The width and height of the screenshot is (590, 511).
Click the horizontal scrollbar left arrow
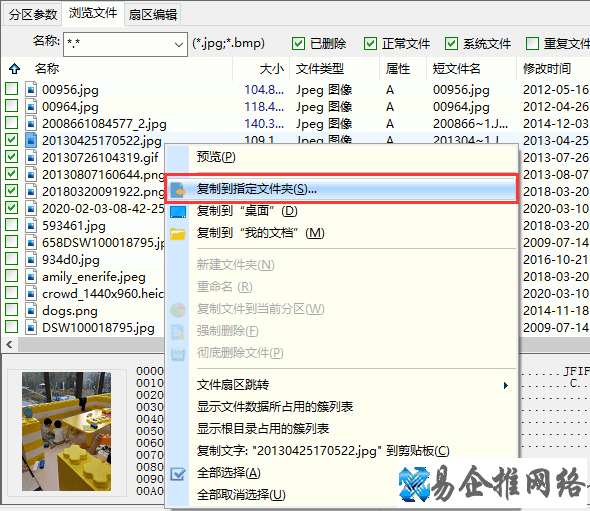[10, 344]
